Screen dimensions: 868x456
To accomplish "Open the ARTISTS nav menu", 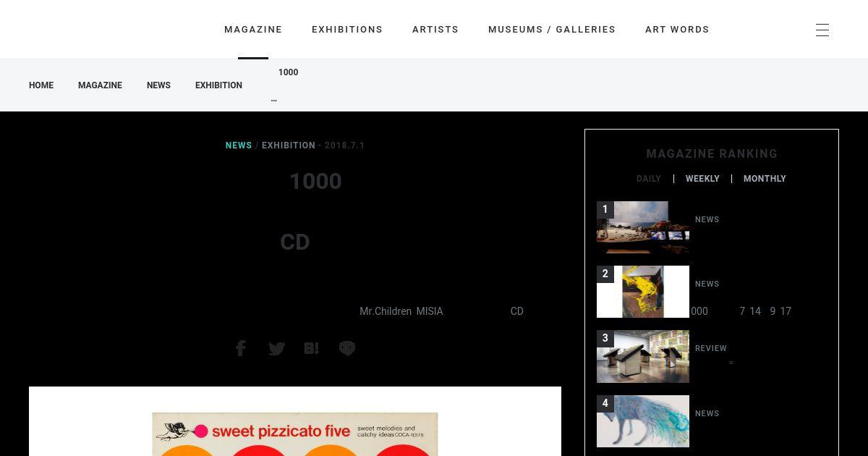I will 435,30.
